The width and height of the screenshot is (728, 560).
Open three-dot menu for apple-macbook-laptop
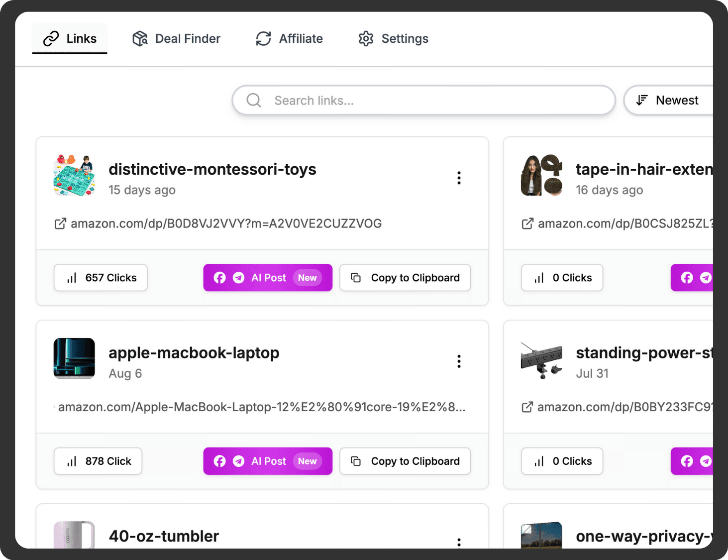click(459, 361)
